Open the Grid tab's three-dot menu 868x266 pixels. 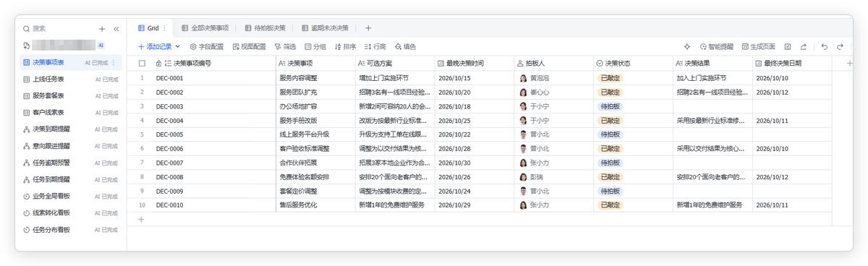tap(165, 28)
